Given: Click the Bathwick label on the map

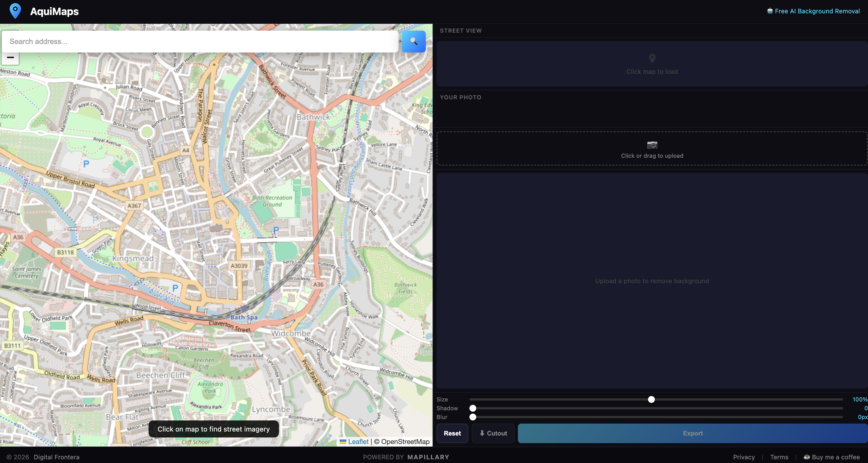Looking at the screenshot, I should tap(313, 117).
